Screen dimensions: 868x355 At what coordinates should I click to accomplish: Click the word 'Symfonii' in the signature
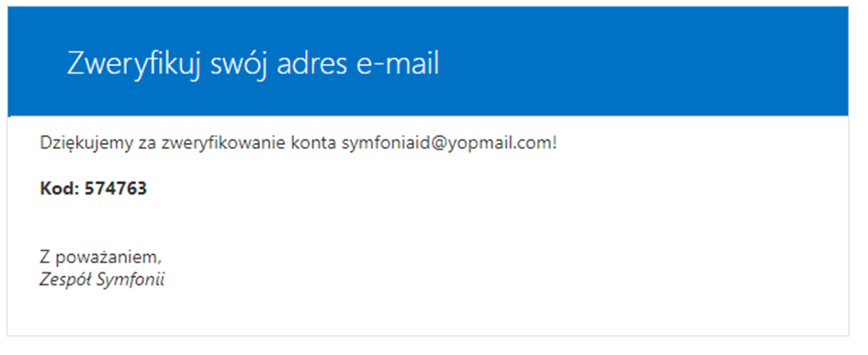pos(131,280)
